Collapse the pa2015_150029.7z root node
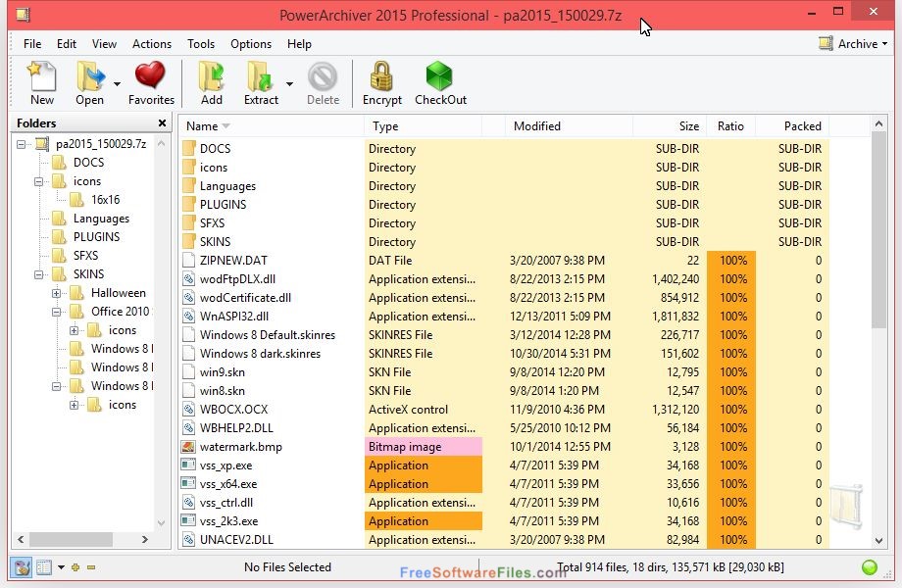Image resolution: width=902 pixels, height=588 pixels. (x=22, y=144)
